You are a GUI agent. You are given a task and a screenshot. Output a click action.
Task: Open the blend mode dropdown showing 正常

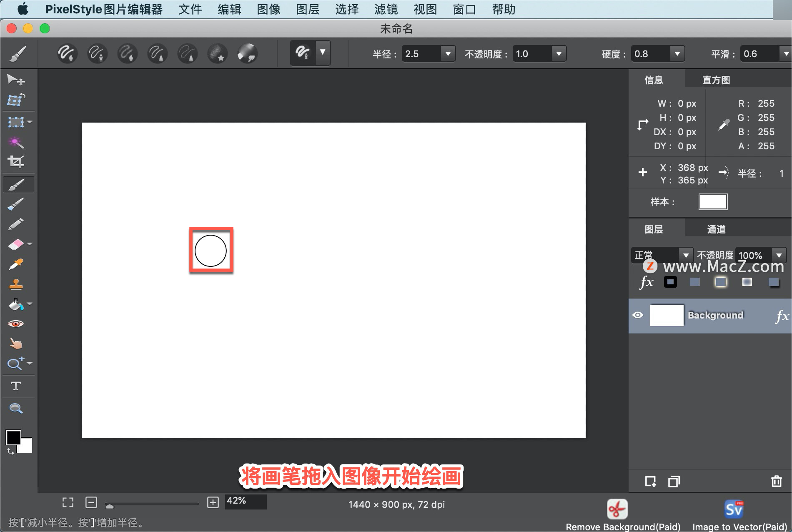coord(686,255)
